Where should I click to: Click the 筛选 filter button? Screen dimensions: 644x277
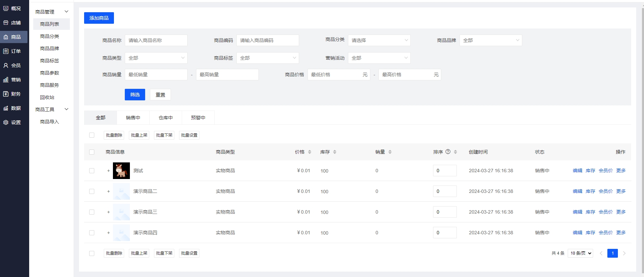[x=135, y=95]
